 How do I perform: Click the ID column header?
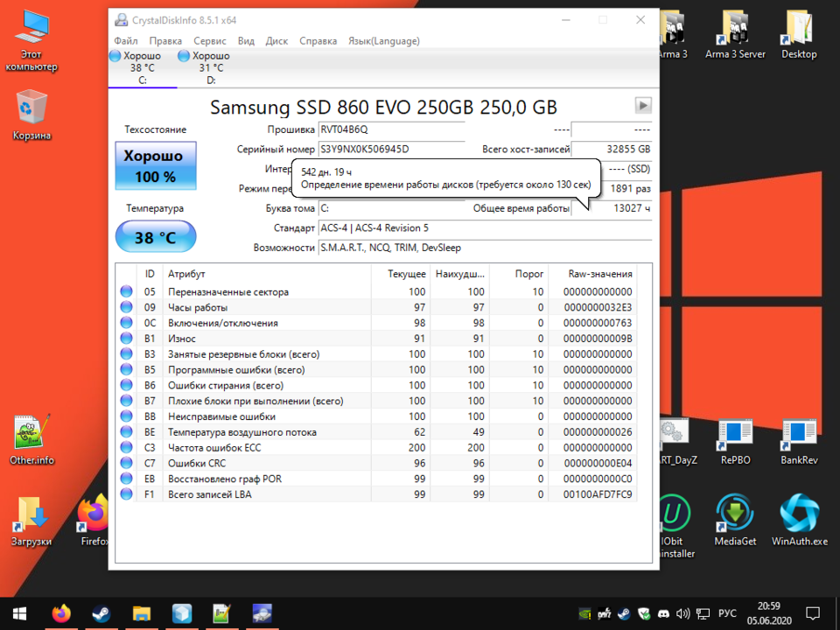(150, 274)
